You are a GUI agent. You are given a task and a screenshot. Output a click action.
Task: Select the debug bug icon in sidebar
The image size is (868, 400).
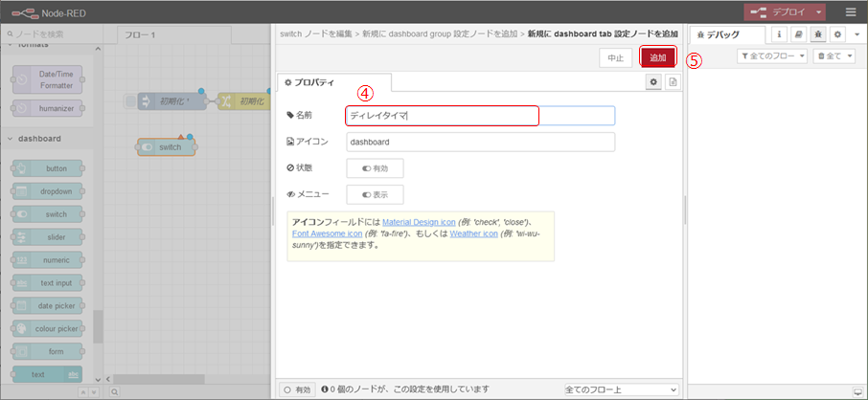[x=817, y=34]
